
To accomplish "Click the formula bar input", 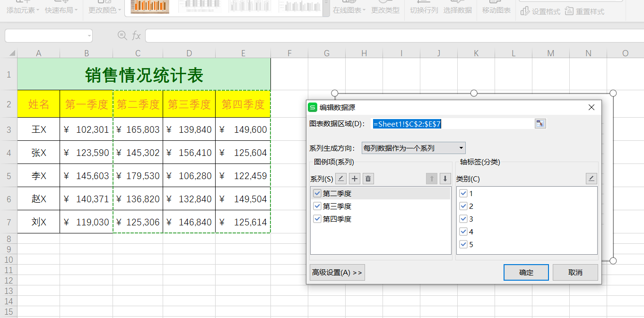I will coord(394,36).
